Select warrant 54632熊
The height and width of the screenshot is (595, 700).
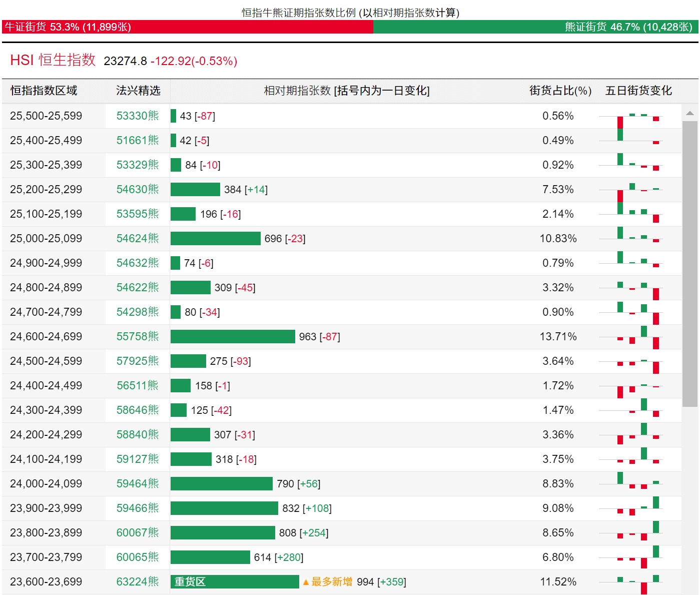pos(138,263)
